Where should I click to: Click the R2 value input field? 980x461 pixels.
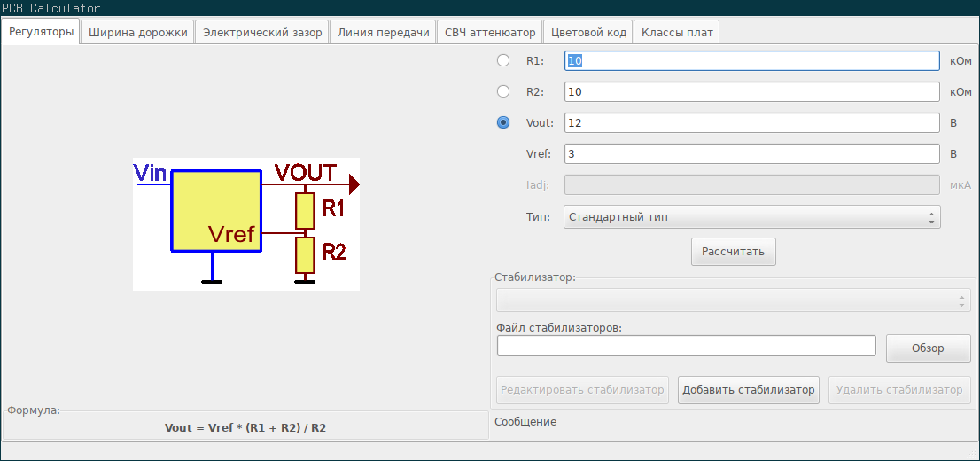pyautogui.click(x=751, y=92)
